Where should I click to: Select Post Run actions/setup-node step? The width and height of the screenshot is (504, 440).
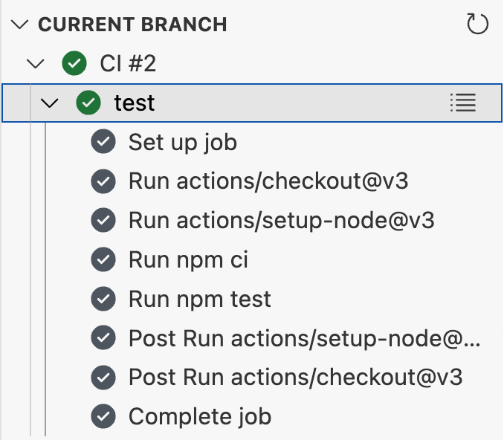point(305,339)
